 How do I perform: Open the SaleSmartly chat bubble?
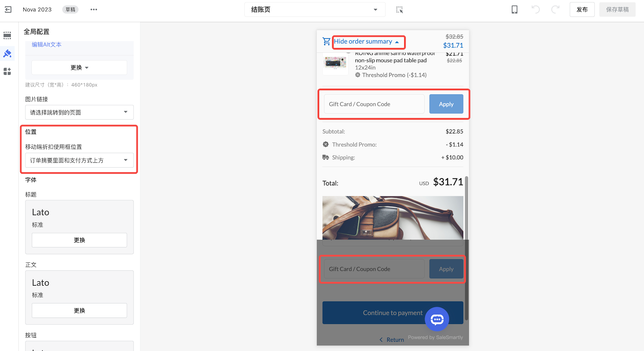437,319
